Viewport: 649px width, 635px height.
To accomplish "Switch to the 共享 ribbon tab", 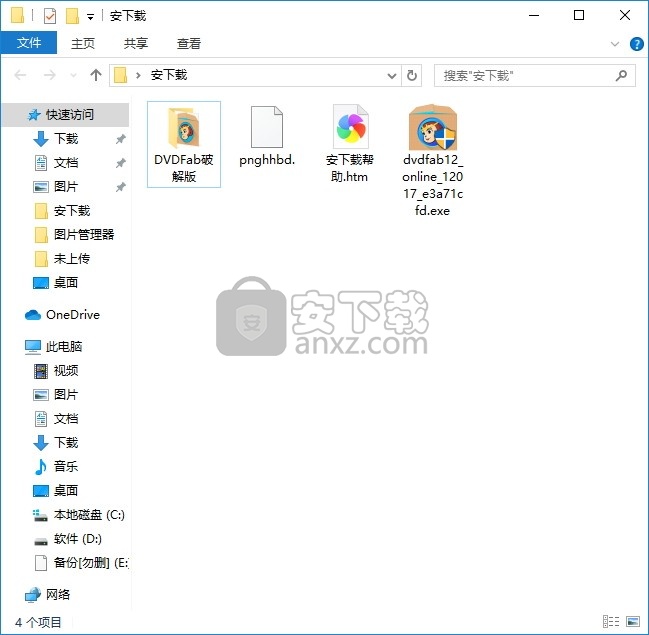I will point(136,43).
